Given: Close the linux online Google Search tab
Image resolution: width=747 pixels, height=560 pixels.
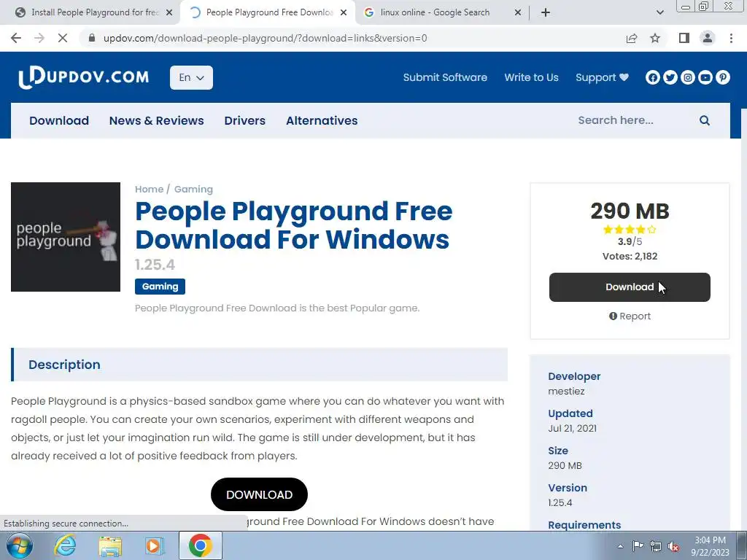Looking at the screenshot, I should [518, 13].
